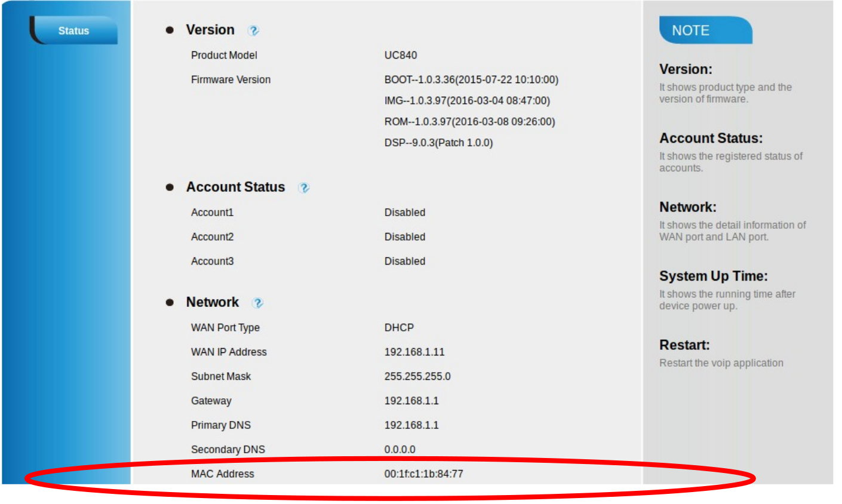Image resolution: width=842 pixels, height=504 pixels.
Task: Click help icon next to Version heading
Action: coord(253,30)
